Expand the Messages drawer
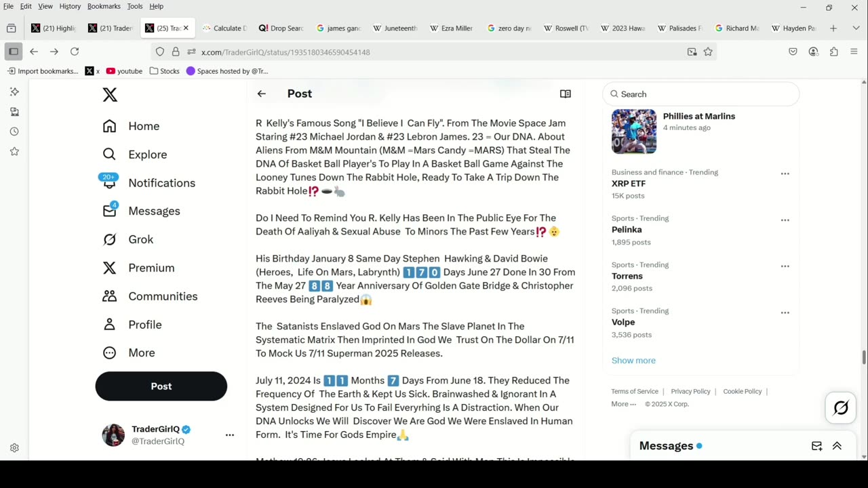 coord(837,446)
